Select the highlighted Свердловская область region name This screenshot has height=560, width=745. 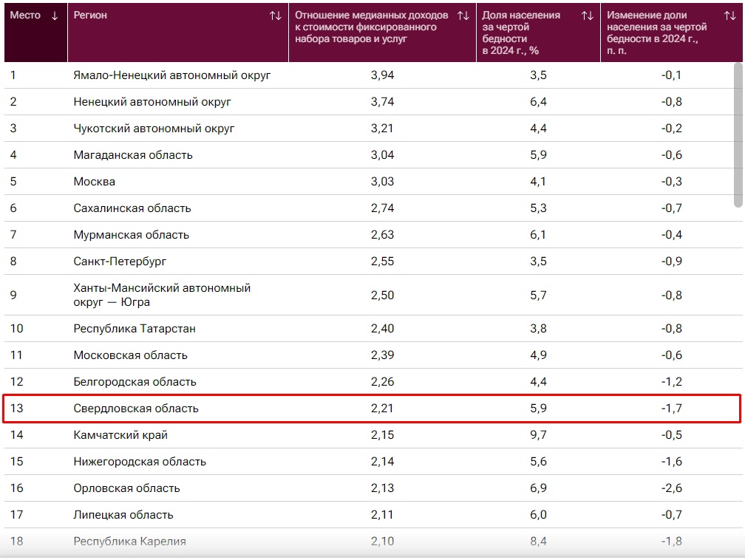tap(136, 409)
